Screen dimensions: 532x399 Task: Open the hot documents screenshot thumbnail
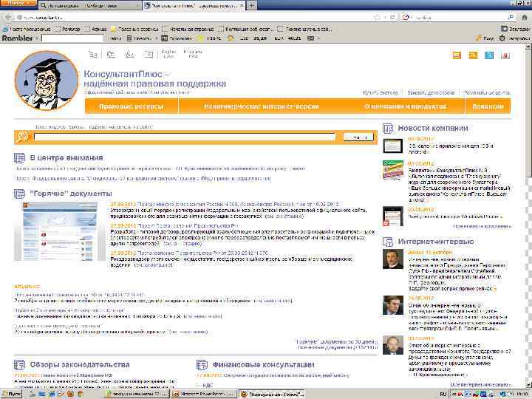pos(60,231)
